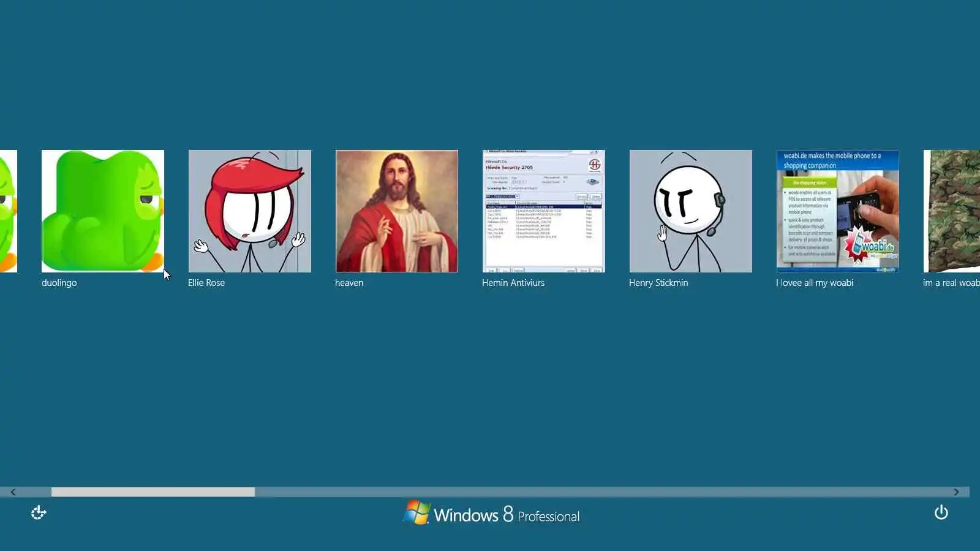Click the Hemin Antiviurs name label
Viewport: 980px width, 551px height.
click(x=513, y=283)
